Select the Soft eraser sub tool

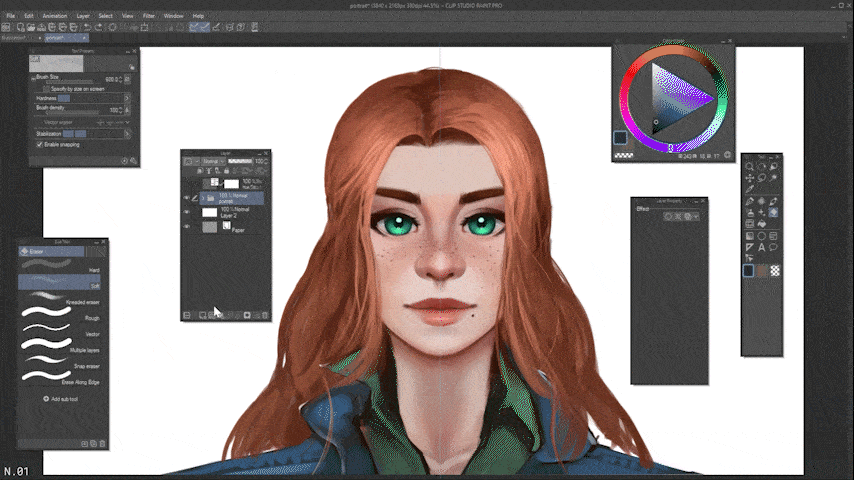click(63, 283)
